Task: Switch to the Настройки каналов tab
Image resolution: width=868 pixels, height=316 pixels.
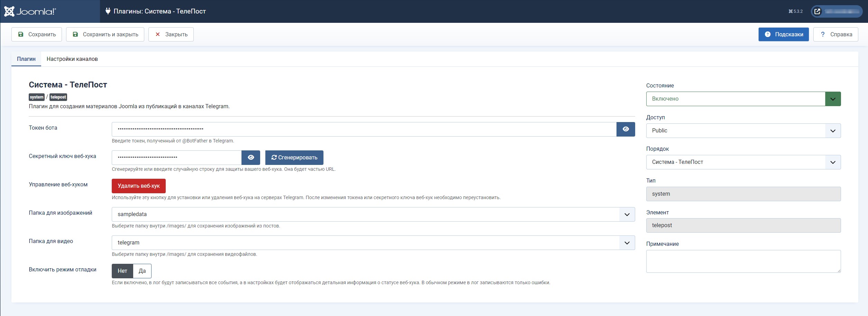Action: tap(72, 59)
